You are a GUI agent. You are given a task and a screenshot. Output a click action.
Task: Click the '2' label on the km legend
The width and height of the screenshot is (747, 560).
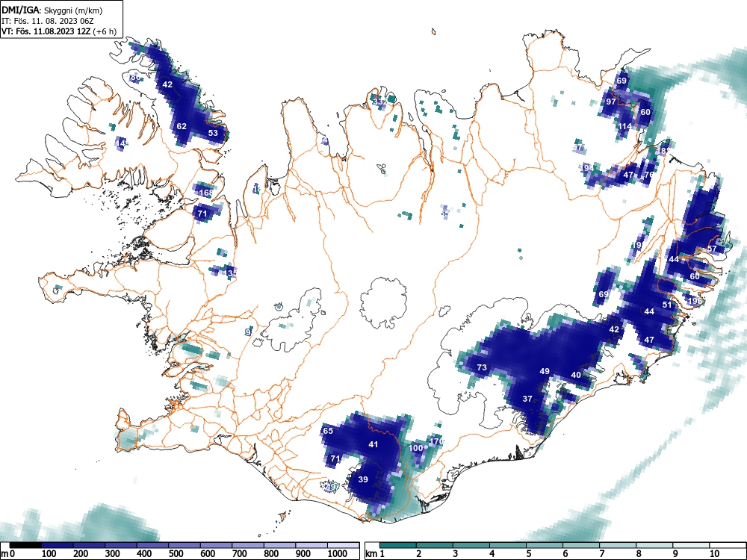coord(418,554)
